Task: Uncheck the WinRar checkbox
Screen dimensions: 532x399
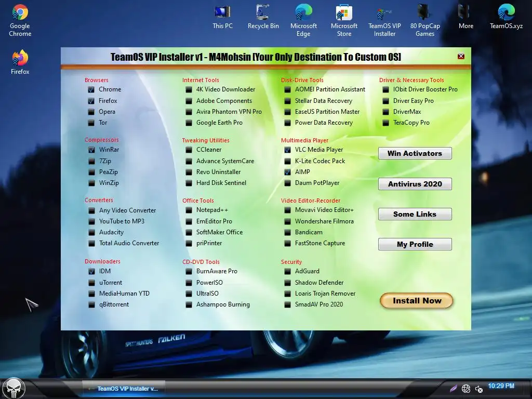Action: point(91,150)
